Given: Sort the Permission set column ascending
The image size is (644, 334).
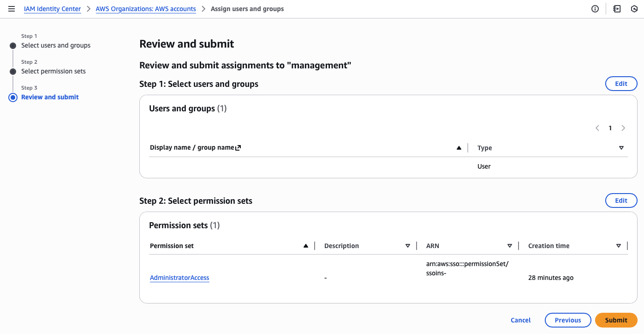Looking at the screenshot, I should click(305, 245).
